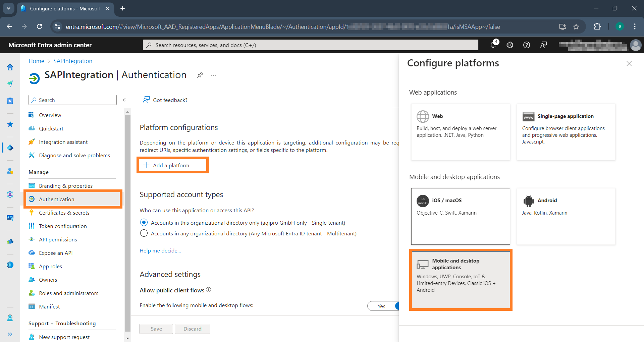Click the Discard button
Image resolution: width=644 pixels, height=342 pixels.
coord(193,329)
